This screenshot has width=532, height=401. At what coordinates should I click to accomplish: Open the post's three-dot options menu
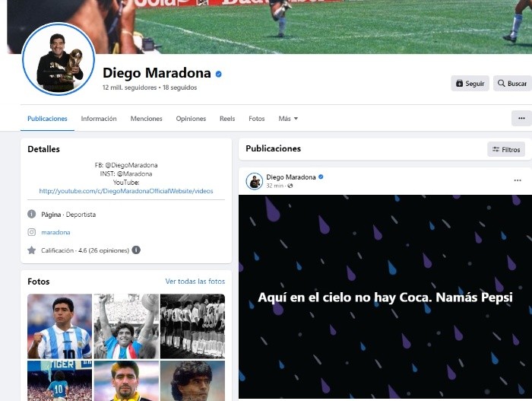[518, 180]
